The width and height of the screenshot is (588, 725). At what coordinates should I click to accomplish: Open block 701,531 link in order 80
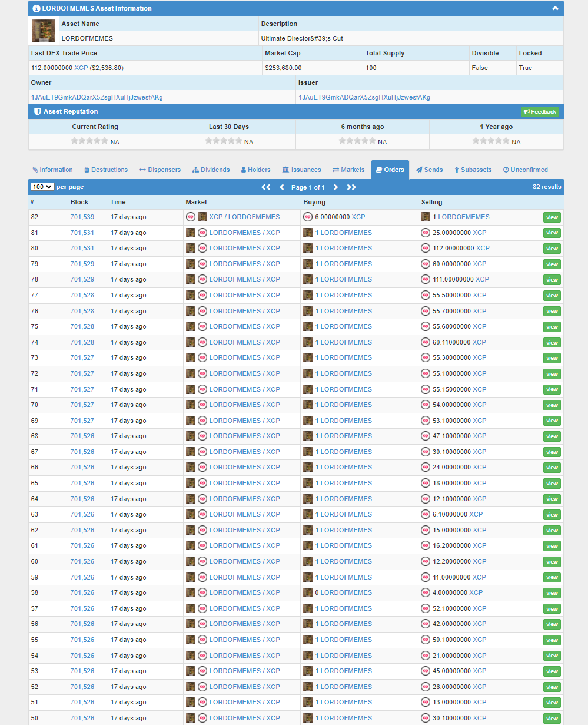click(x=82, y=248)
